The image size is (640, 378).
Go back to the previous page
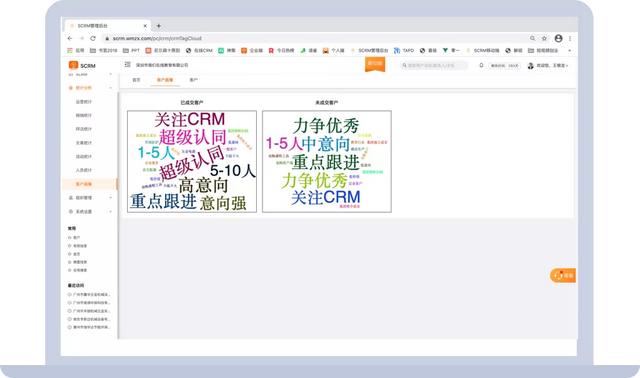point(70,38)
